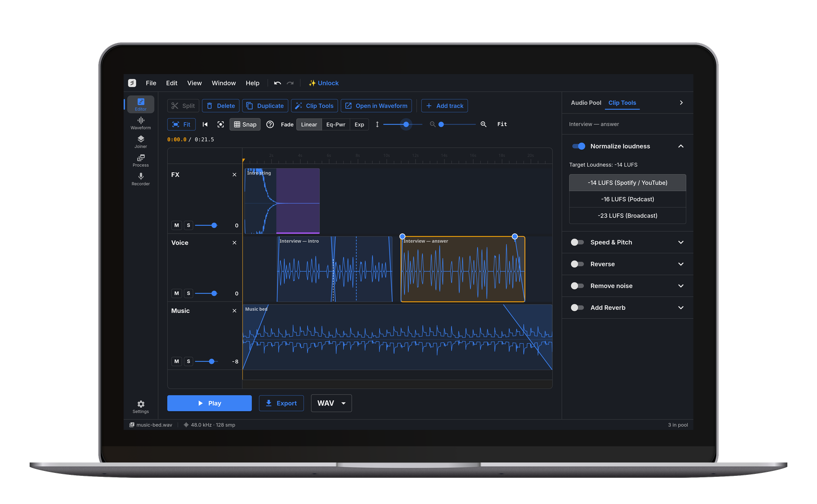
Task: Open the WAV export format dropdown
Action: point(331,403)
